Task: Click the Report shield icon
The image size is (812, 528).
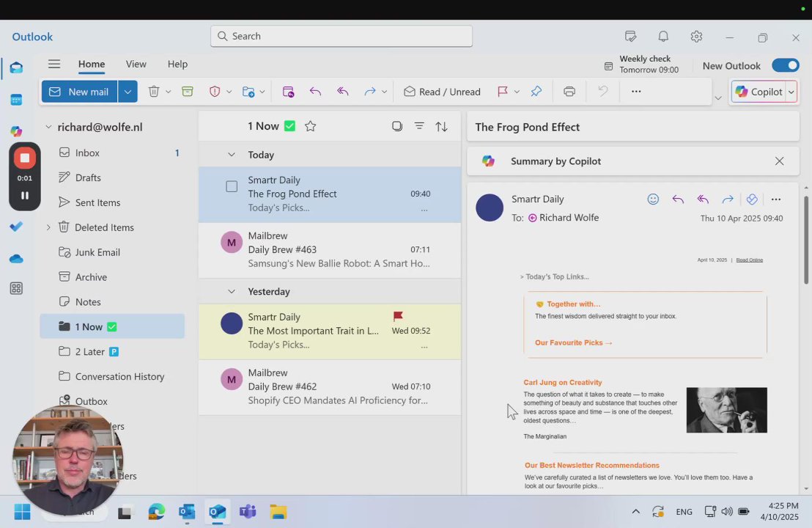Action: pyautogui.click(x=215, y=92)
